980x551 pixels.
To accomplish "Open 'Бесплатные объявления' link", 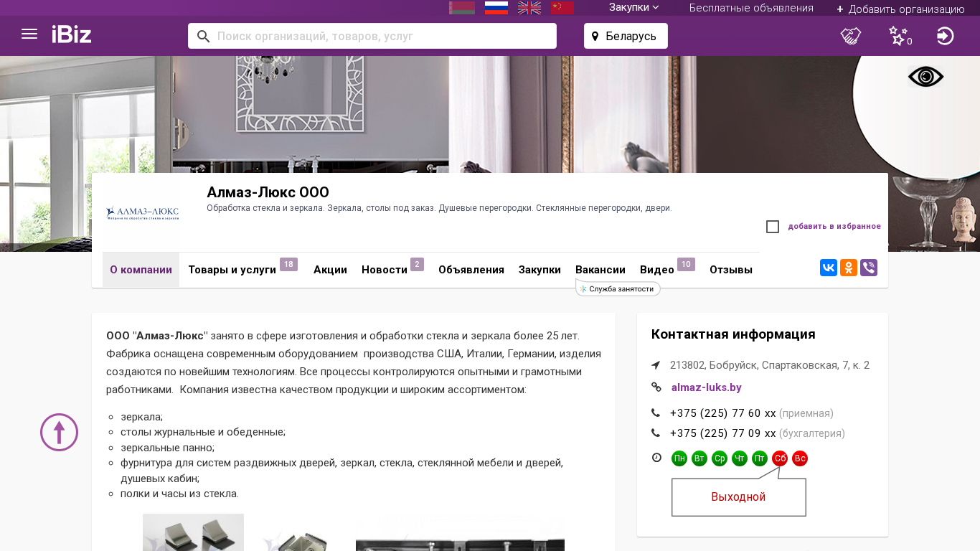I will point(751,8).
